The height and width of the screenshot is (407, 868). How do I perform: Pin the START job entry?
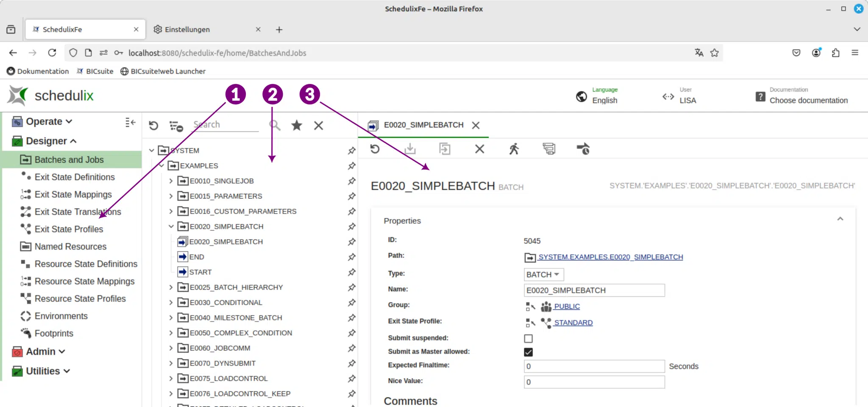pyautogui.click(x=351, y=272)
